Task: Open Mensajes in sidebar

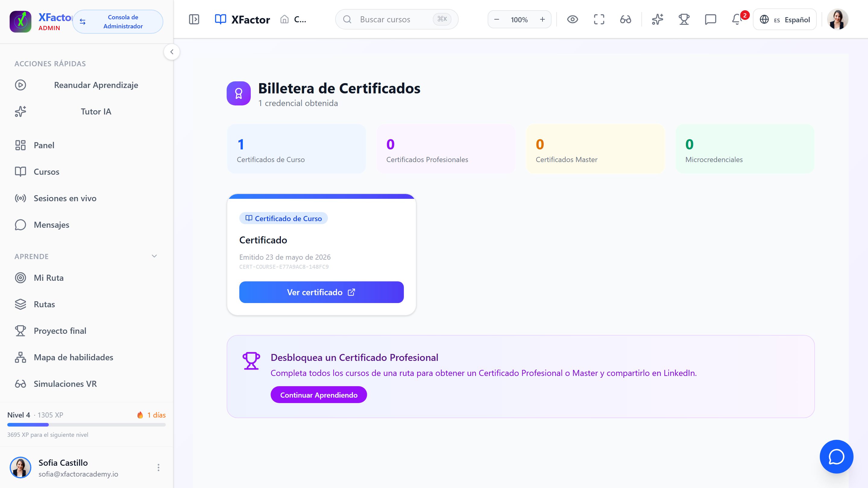Action: [86, 225]
